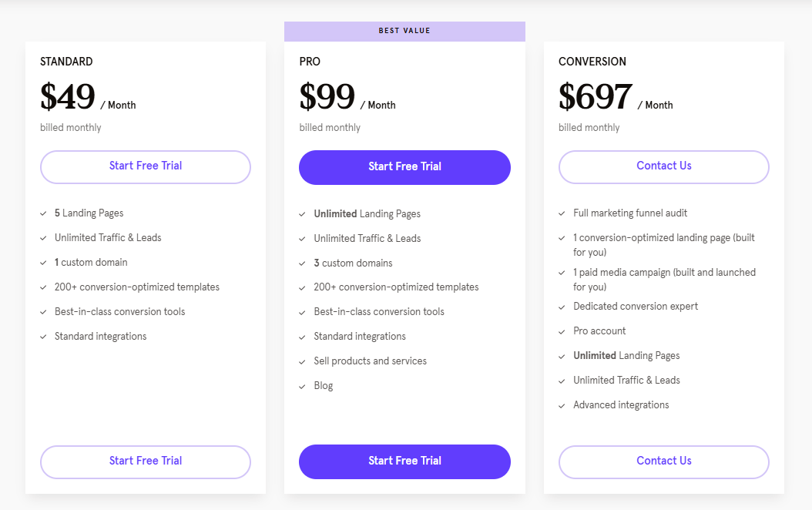Click the CONVERSION plan heading
This screenshot has height=510, width=812.
click(592, 62)
